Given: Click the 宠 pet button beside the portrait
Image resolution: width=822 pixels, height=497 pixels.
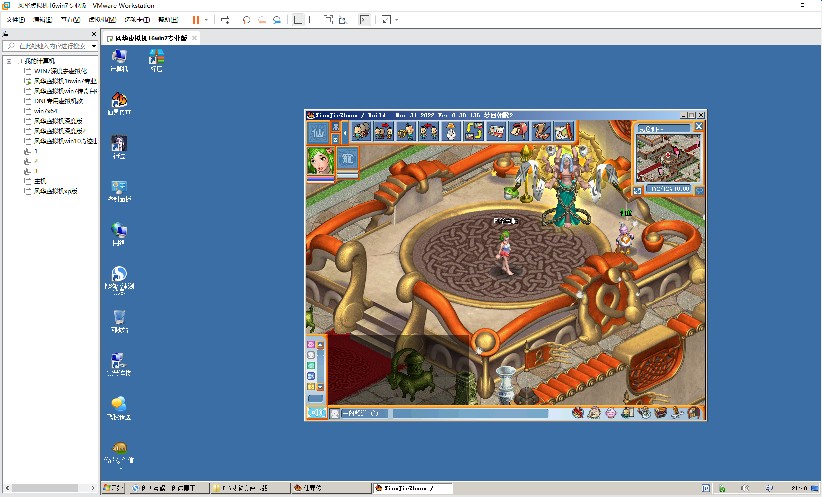Looking at the screenshot, I should pos(348,158).
